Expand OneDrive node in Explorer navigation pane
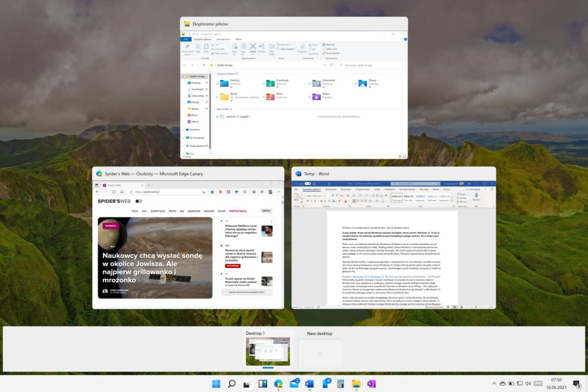588x392 pixels. click(x=183, y=130)
